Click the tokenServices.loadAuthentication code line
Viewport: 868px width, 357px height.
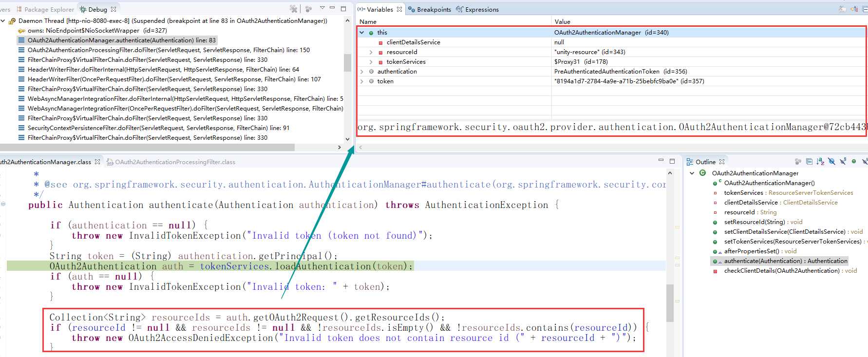(x=231, y=266)
